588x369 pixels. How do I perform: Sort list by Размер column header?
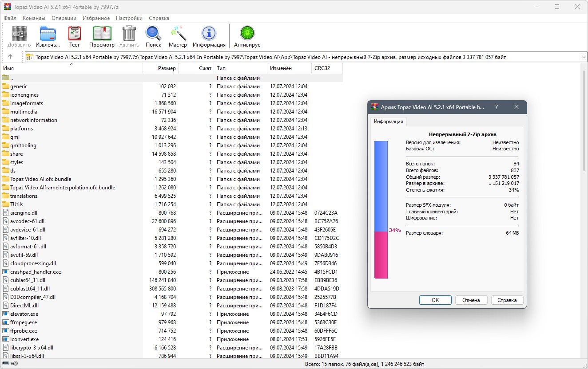[167, 68]
